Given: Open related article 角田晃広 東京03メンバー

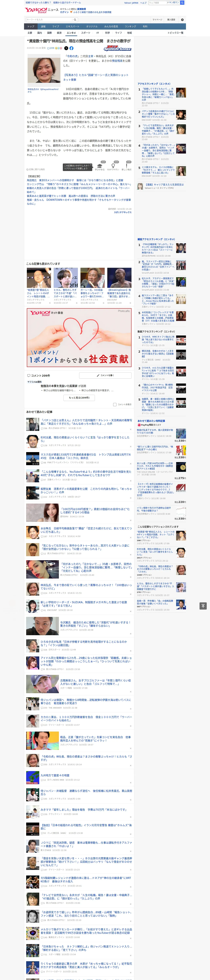Looking at the screenshot, I should pyautogui.click(x=75, y=180).
